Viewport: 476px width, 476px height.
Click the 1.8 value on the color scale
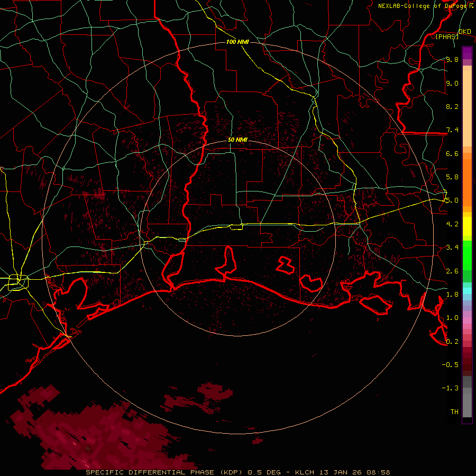pyautogui.click(x=452, y=295)
